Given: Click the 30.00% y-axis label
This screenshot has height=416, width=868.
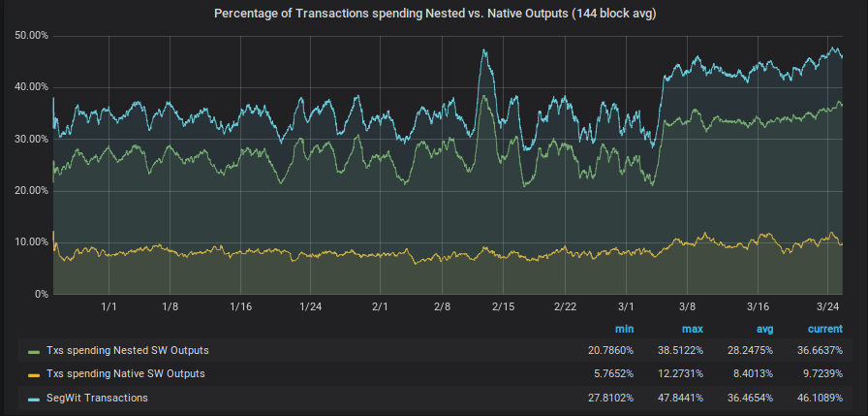Looking at the screenshot, I should click(34, 139).
